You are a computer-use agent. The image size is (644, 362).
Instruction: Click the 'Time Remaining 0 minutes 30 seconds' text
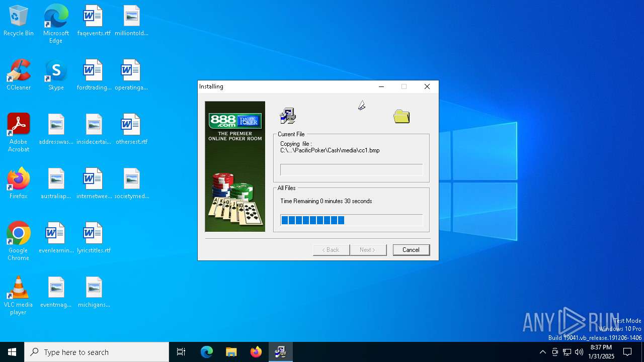[326, 201]
